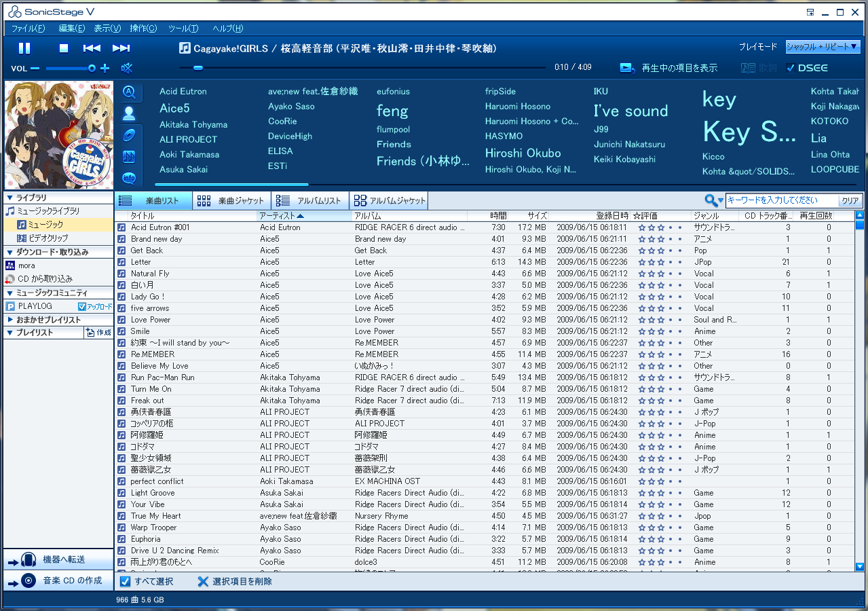Delete selected items with 選択項目を削除
The image size is (868, 611).
click(235, 582)
